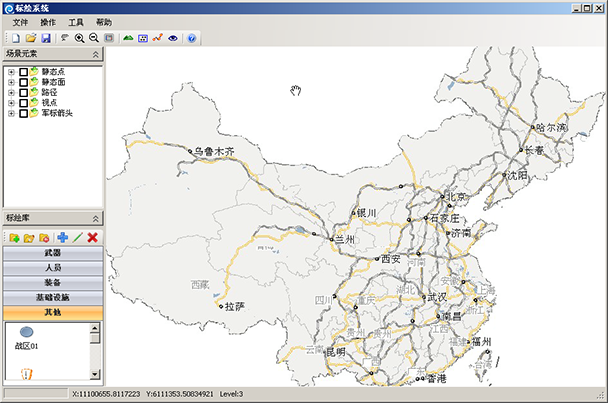608x403 pixels.
Task: Activate the zoom out magnifier
Action: point(94,38)
